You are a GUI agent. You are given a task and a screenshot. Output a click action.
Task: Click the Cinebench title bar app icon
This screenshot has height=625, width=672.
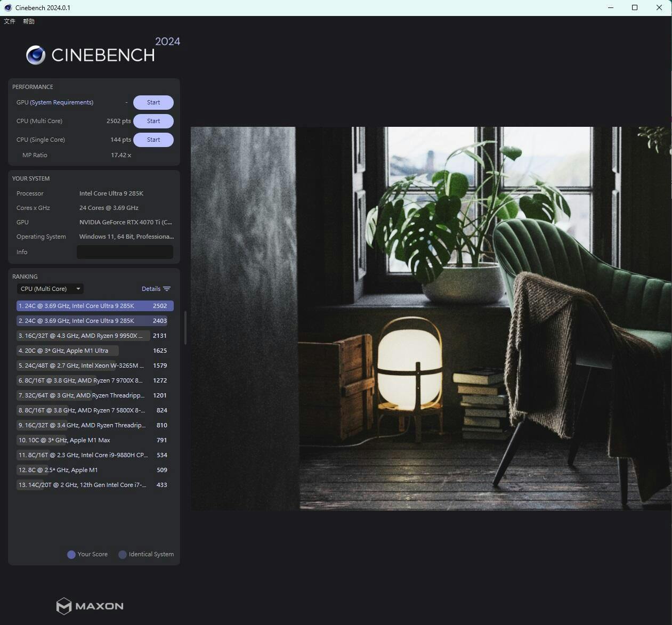coord(7,7)
